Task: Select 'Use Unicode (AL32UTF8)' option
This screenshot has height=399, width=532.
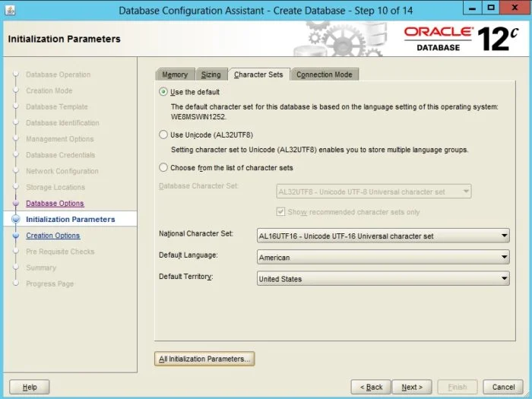Action: coord(163,135)
